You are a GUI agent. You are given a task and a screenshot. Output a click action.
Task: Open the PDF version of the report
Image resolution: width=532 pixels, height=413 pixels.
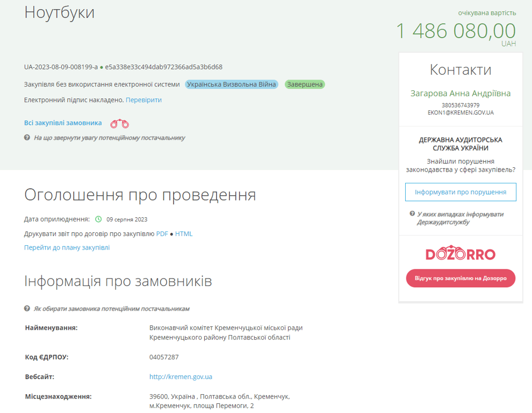(x=162, y=234)
